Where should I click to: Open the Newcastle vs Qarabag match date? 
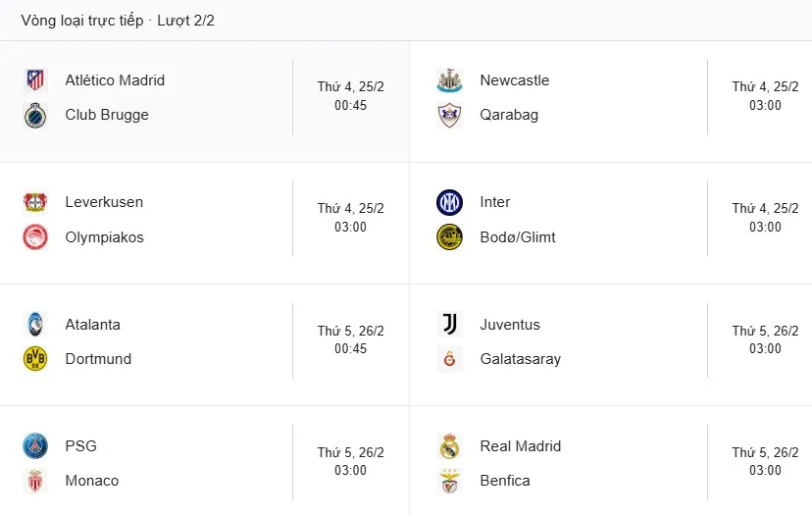[765, 86]
